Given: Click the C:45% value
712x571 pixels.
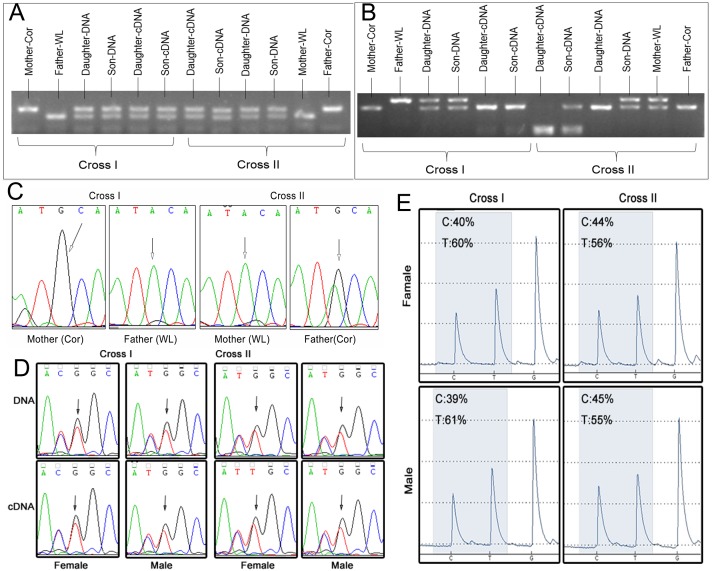Looking at the screenshot, I should pyautogui.click(x=597, y=399).
